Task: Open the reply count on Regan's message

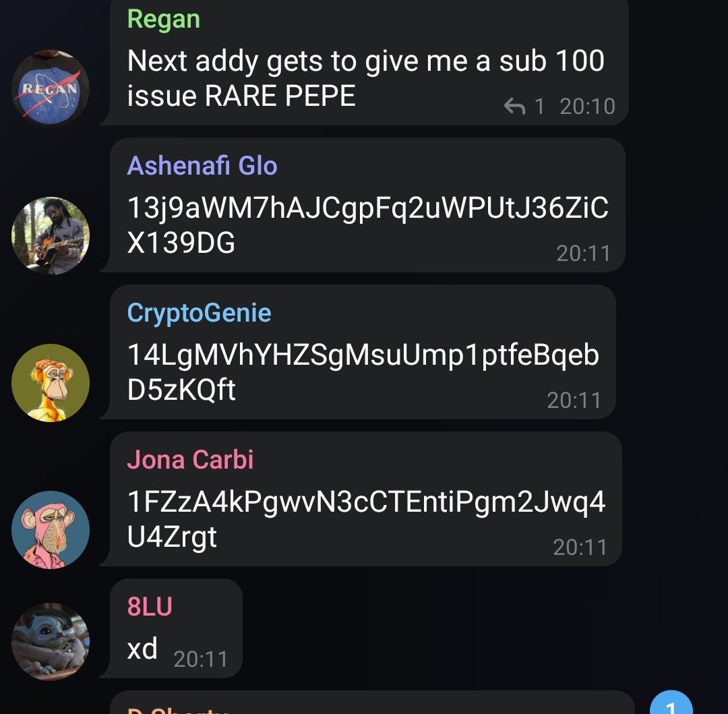Action: pos(539,107)
